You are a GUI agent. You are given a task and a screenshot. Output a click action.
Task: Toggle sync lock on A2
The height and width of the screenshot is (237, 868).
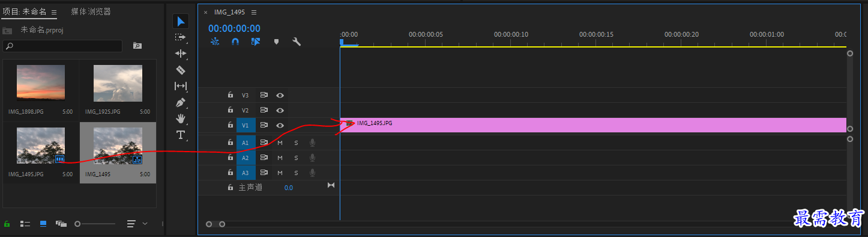[264, 158]
